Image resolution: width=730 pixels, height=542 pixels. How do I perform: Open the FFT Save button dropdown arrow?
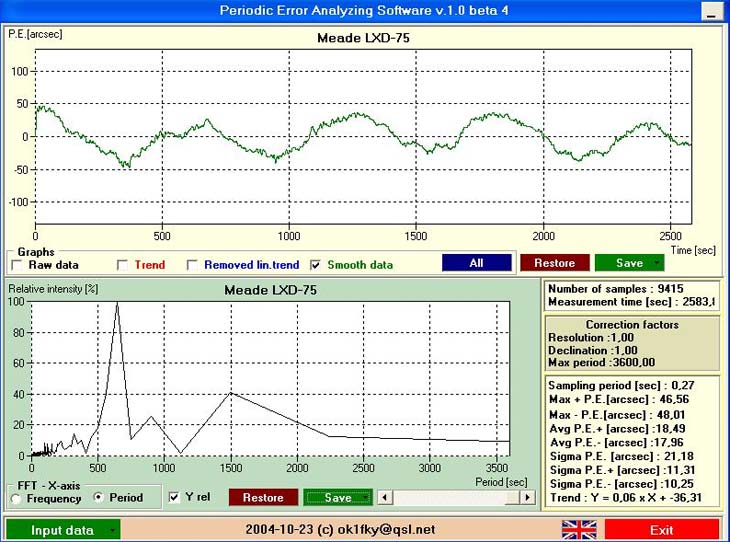tap(366, 497)
